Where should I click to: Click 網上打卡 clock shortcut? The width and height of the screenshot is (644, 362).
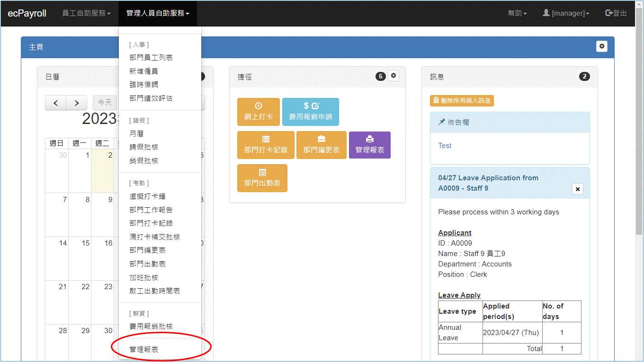pyautogui.click(x=259, y=112)
